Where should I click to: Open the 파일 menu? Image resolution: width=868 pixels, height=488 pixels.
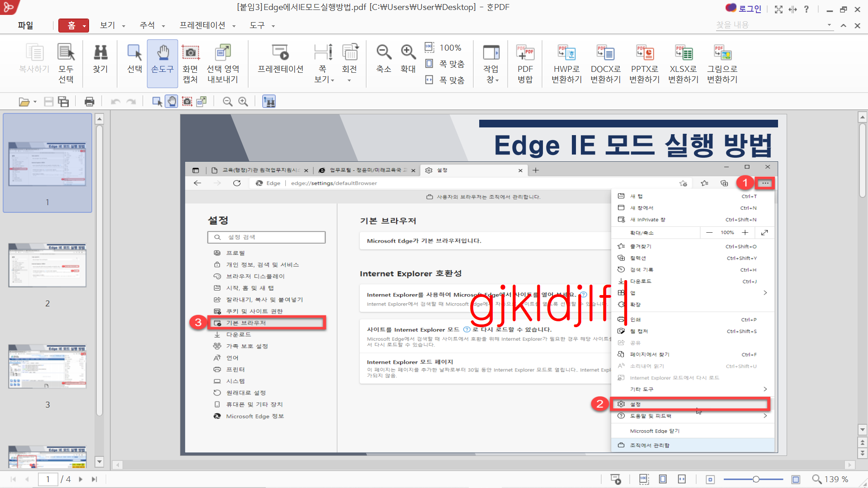pos(25,25)
